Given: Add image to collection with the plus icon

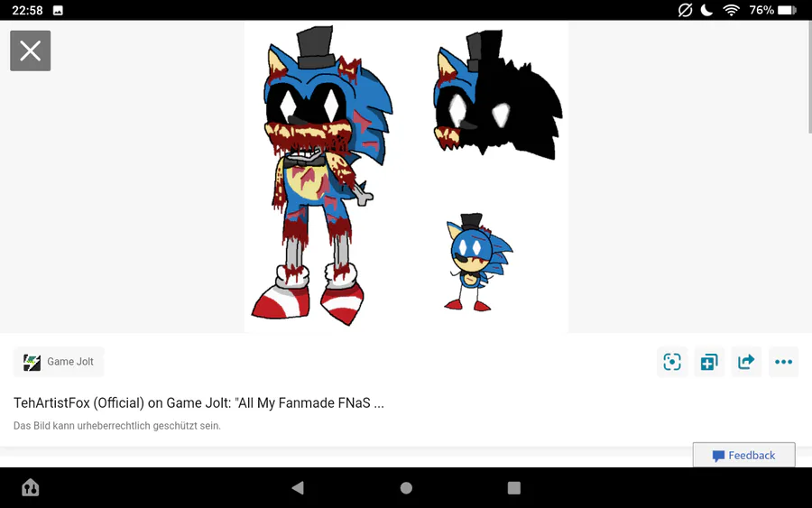Looking at the screenshot, I should pos(709,362).
